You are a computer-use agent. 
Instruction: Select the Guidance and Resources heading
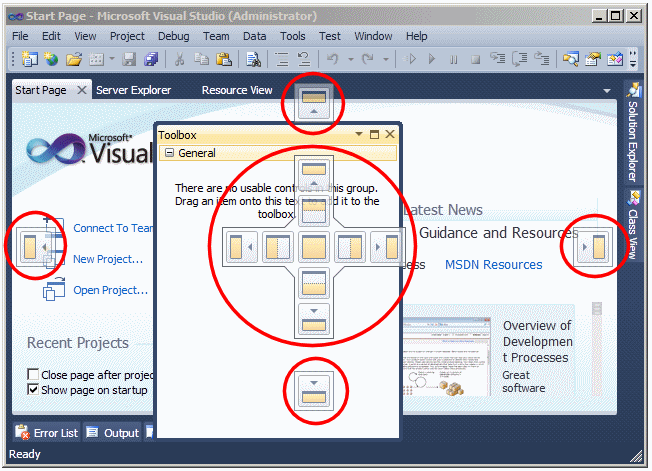pos(498,233)
